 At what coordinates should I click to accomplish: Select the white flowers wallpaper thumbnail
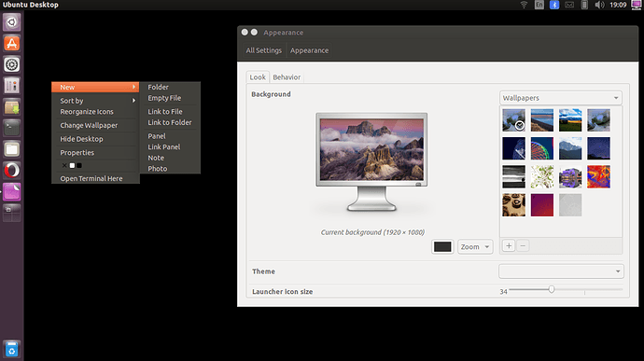pyautogui.click(x=541, y=176)
